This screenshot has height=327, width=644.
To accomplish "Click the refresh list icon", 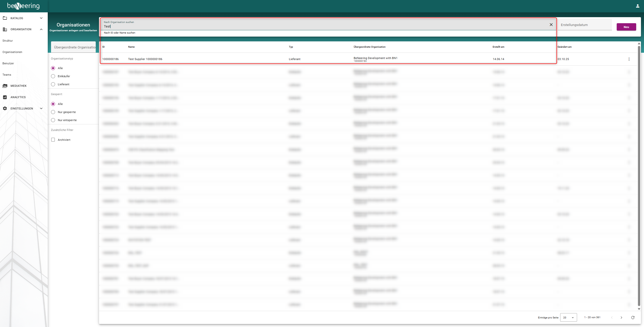I will tap(633, 317).
